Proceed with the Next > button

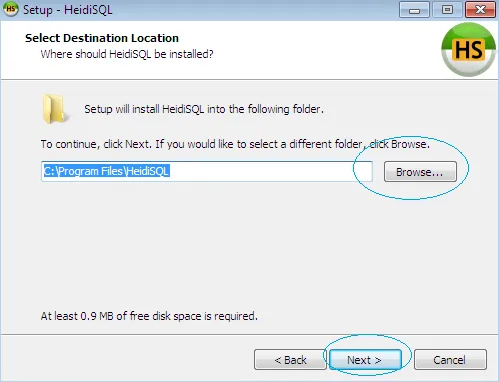click(x=365, y=360)
